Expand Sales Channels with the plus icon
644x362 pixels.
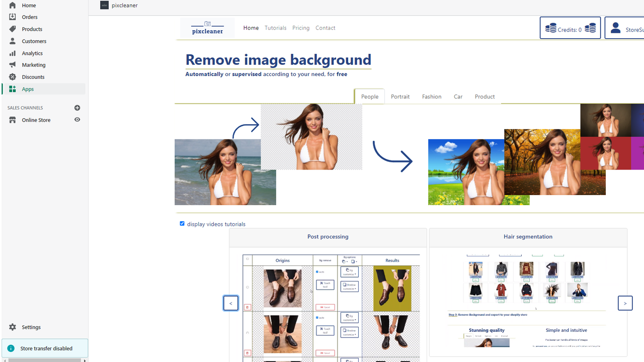[x=77, y=107]
